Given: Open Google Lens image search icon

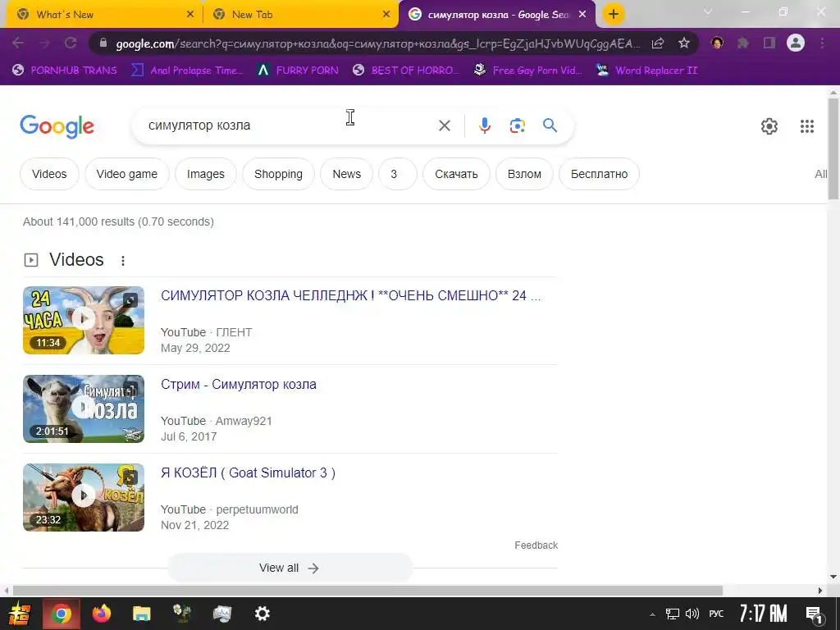Looking at the screenshot, I should (x=517, y=126).
